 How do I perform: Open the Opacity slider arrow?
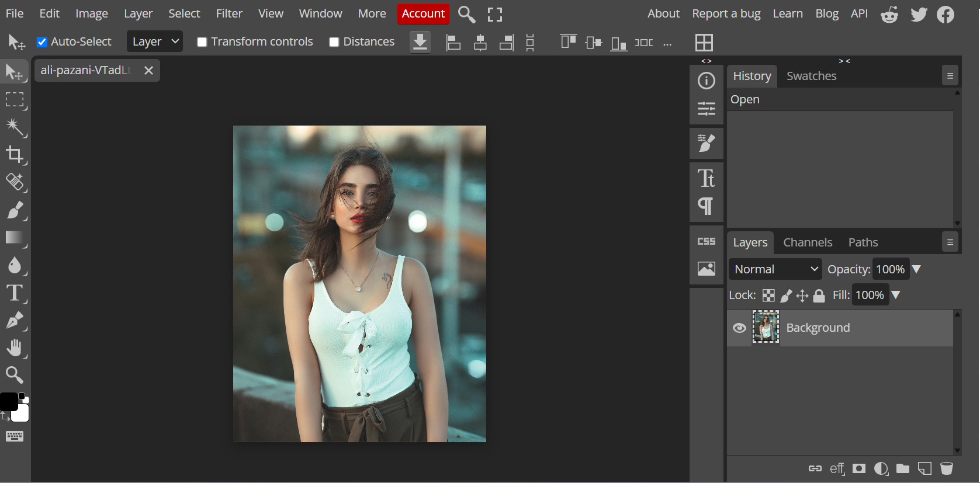tap(916, 269)
